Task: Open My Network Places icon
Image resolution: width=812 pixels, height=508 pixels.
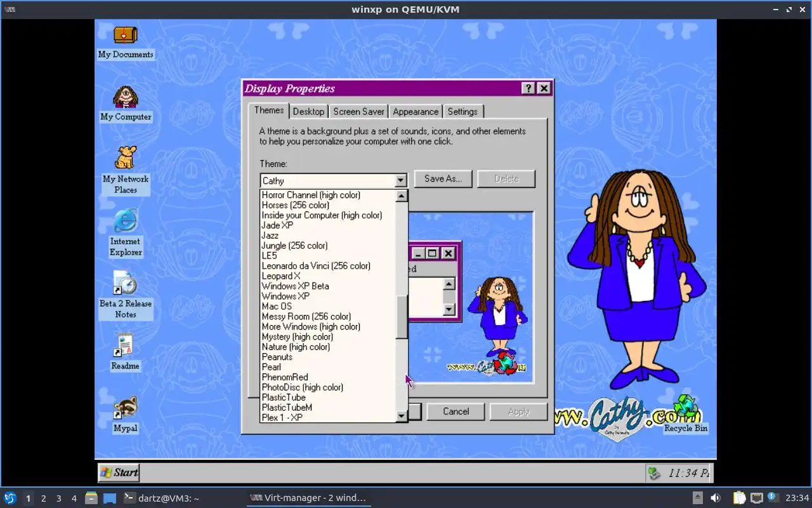Action: 126,158
